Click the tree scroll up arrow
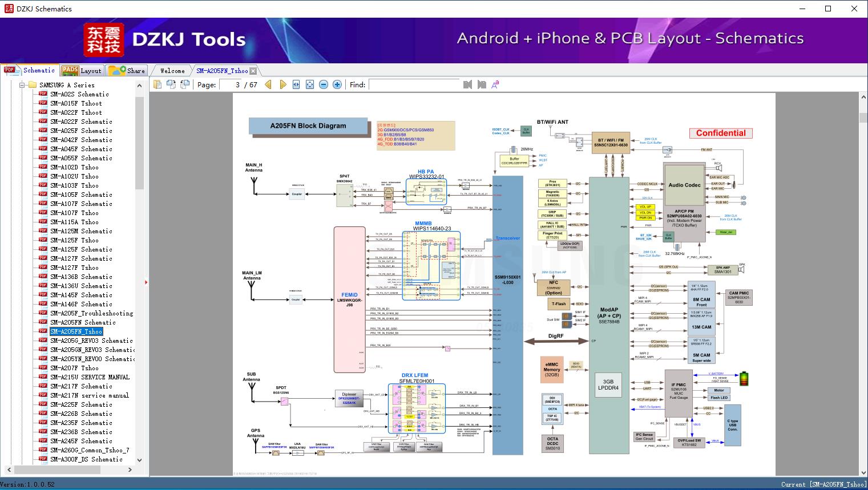This screenshot has width=868, height=490. 139,86
